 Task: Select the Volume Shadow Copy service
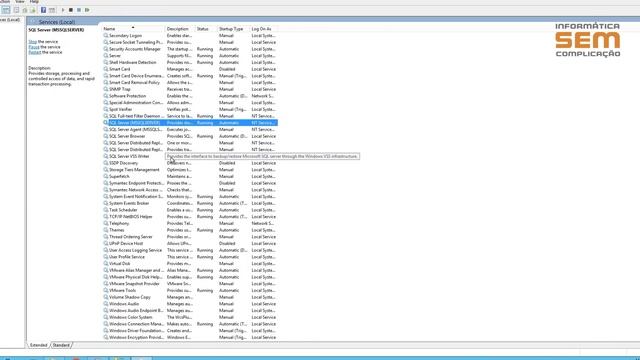190,297
